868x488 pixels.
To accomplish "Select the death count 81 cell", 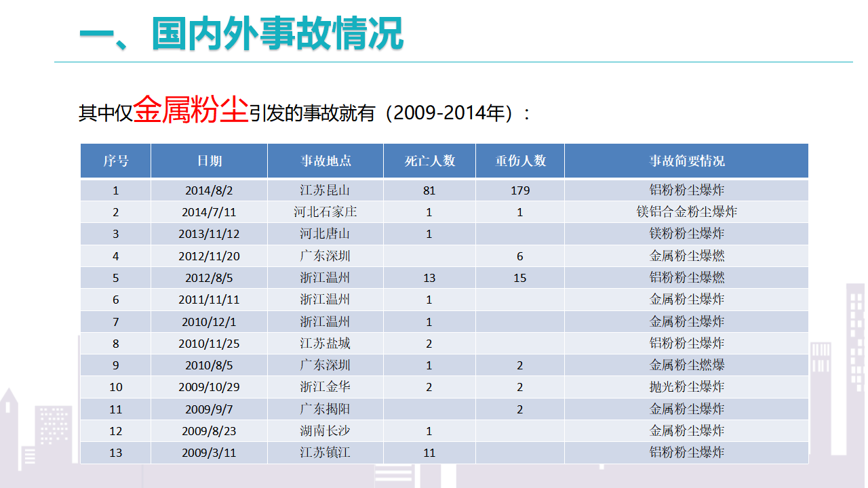I will [x=429, y=190].
